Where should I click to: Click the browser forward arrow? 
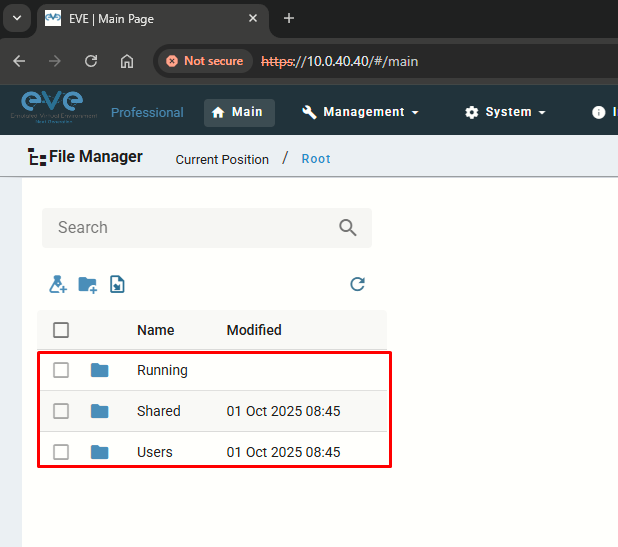[x=55, y=61]
